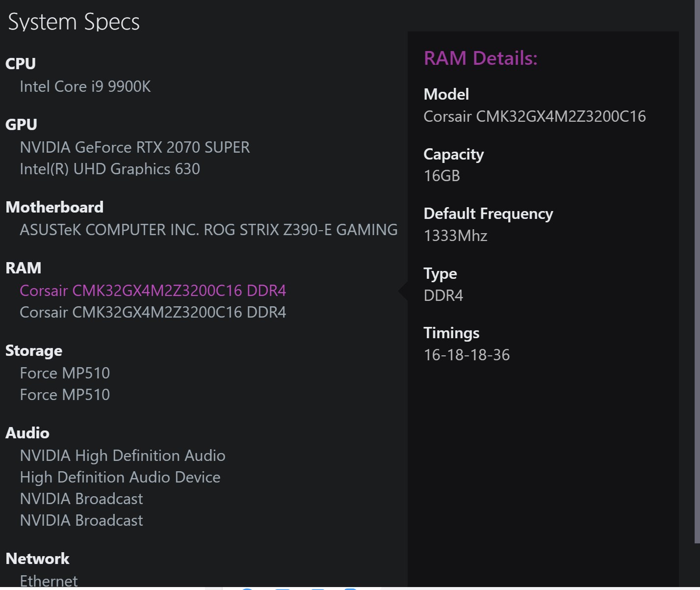700x590 pixels.
Task: Select the Ethernet network entry
Action: tap(49, 581)
